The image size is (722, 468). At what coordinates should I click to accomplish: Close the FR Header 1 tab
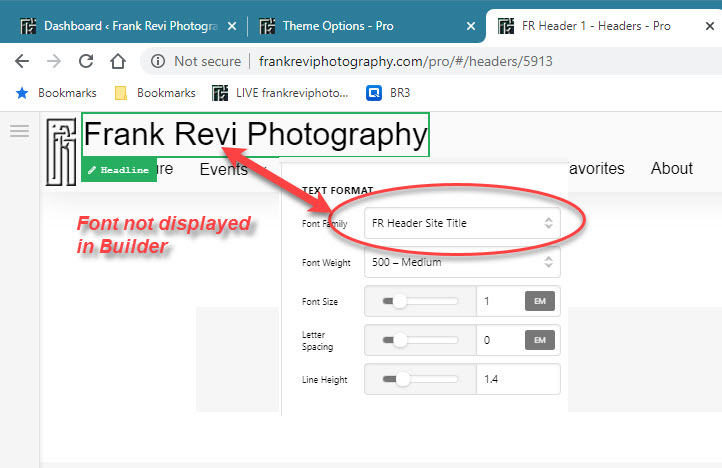(710, 26)
